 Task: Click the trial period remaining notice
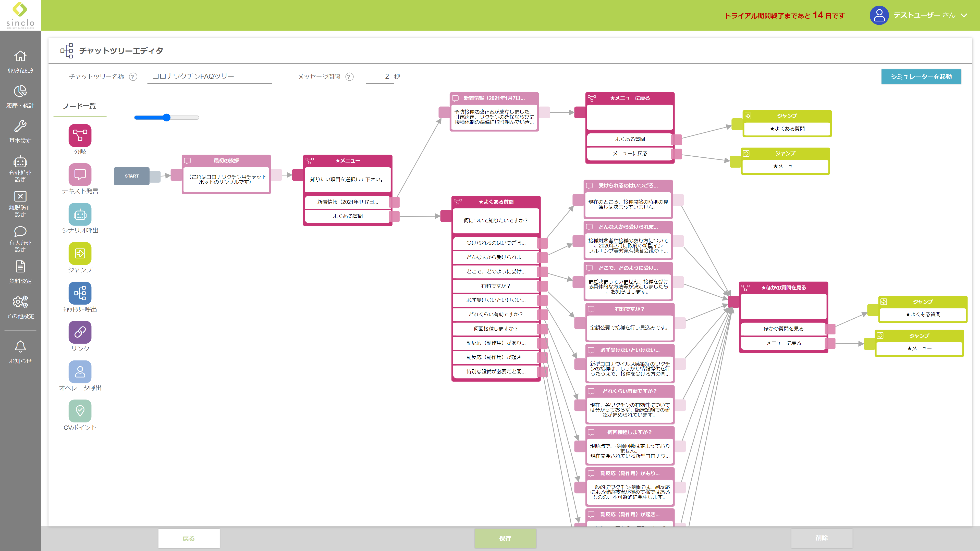coord(785,15)
